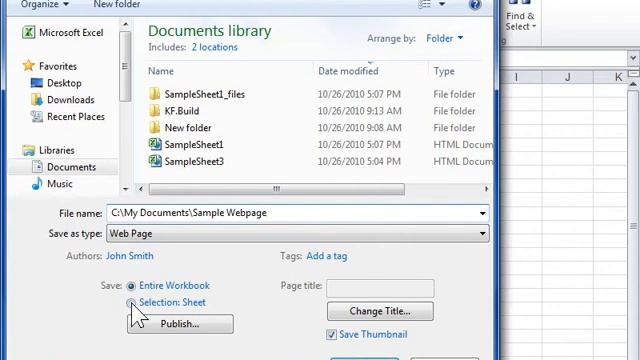Select the New folder entry
The height and width of the screenshot is (360, 640).
pos(188,128)
